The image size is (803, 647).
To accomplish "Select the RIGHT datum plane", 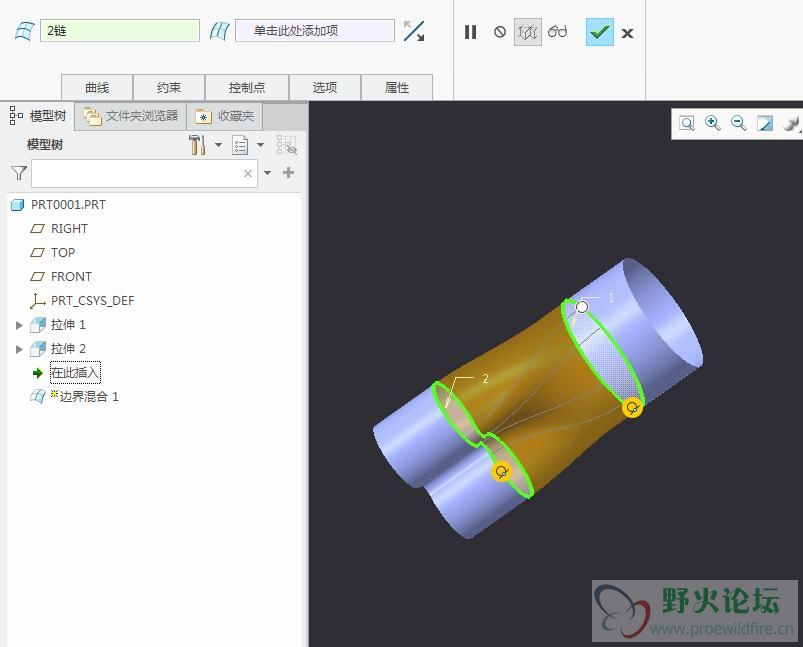I will (x=69, y=228).
